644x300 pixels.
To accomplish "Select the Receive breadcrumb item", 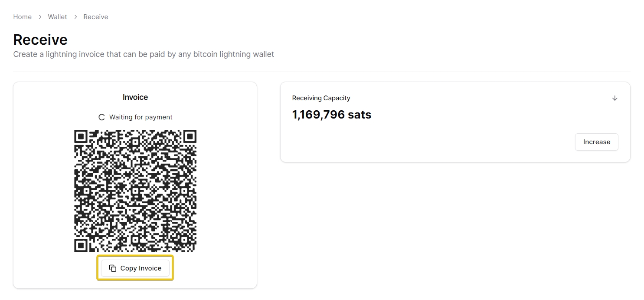I will pyautogui.click(x=96, y=17).
